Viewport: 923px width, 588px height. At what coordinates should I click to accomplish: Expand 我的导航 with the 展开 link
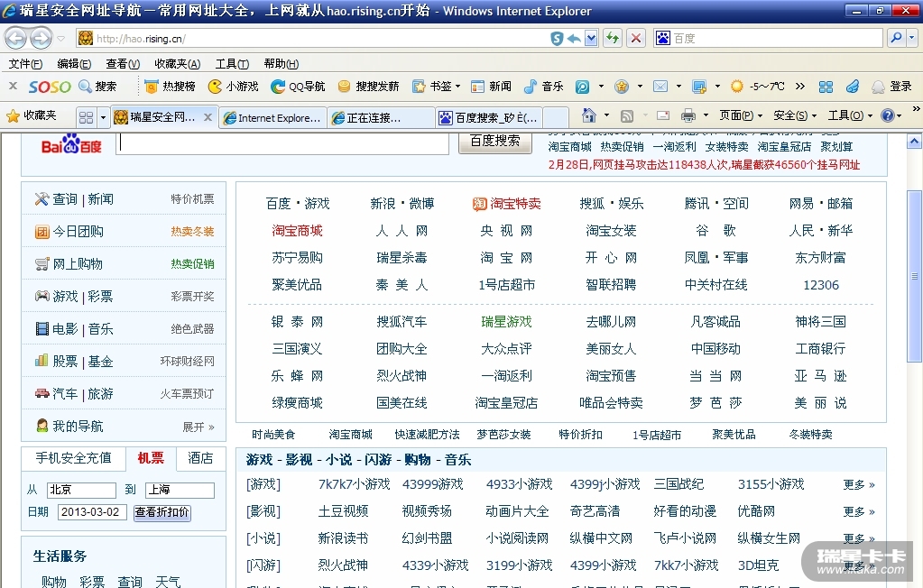(x=198, y=427)
